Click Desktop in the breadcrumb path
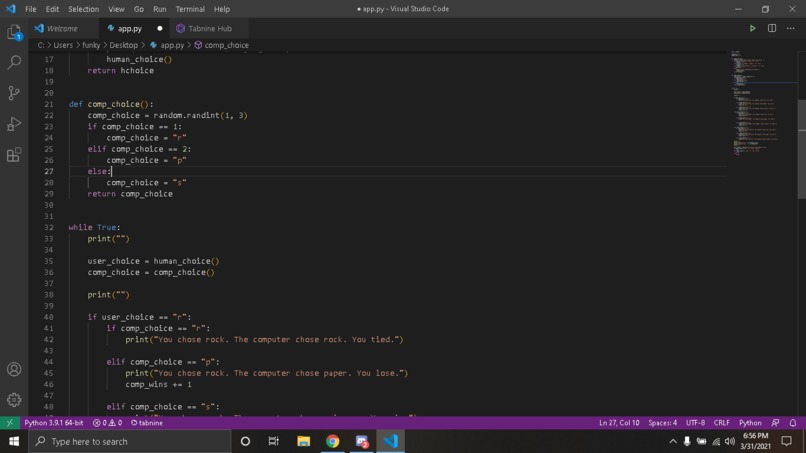Viewport: 806px width, 453px height. tap(123, 45)
